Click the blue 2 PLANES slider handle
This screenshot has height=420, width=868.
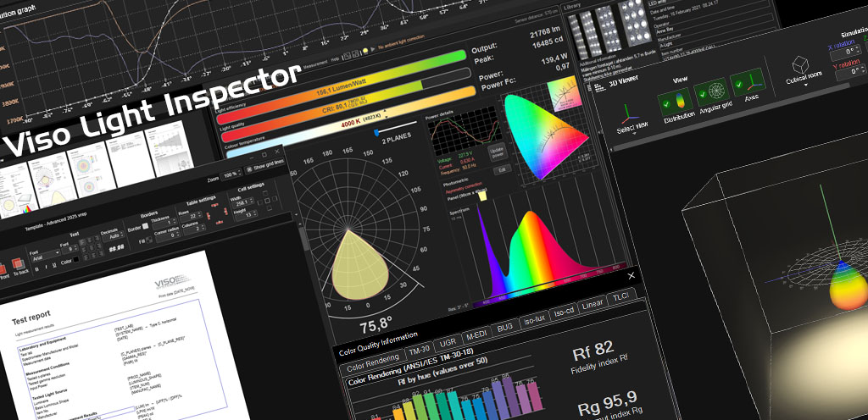[x=376, y=132]
